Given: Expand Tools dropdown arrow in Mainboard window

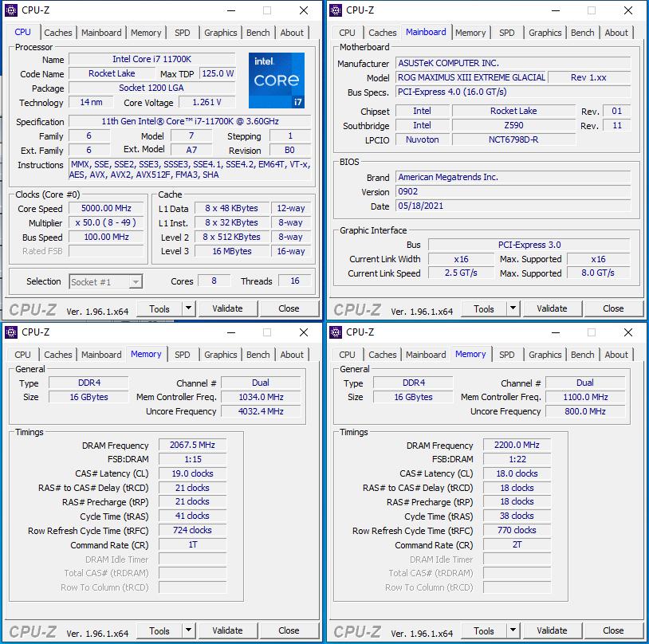Looking at the screenshot, I should point(513,308).
